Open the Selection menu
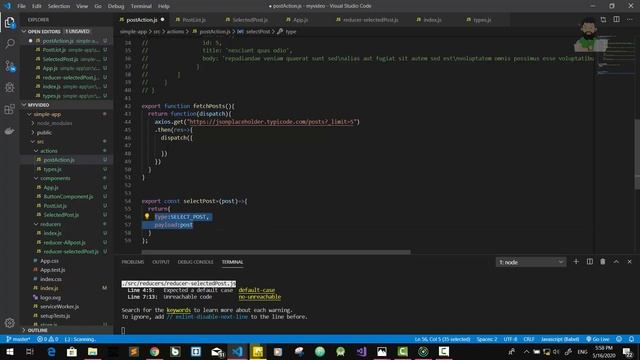 [x=59, y=6]
